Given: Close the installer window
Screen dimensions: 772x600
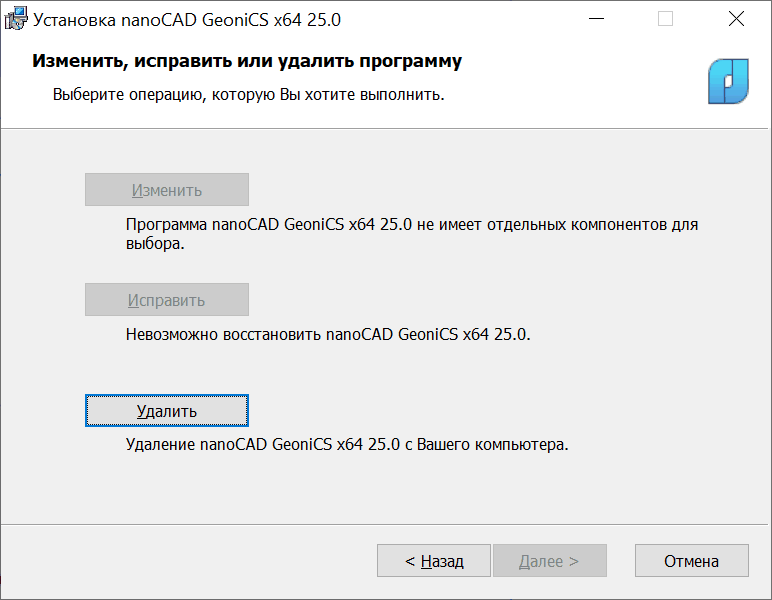Looking at the screenshot, I should pos(736,19).
